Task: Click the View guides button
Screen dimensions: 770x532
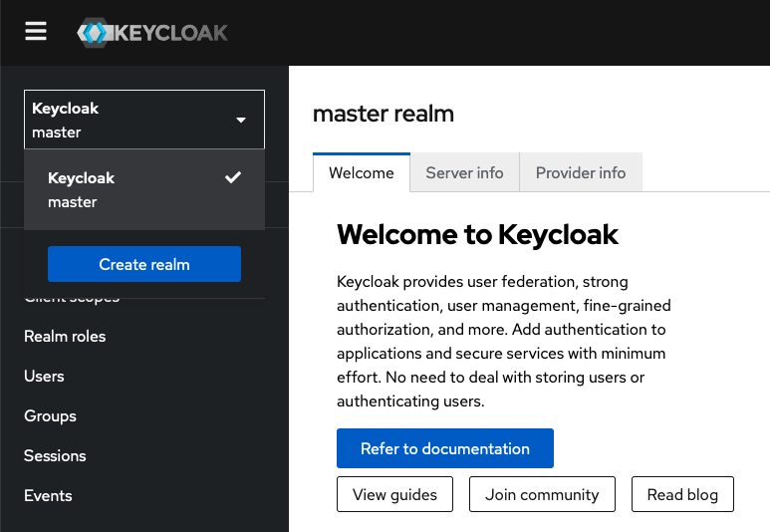Action: 394,494
